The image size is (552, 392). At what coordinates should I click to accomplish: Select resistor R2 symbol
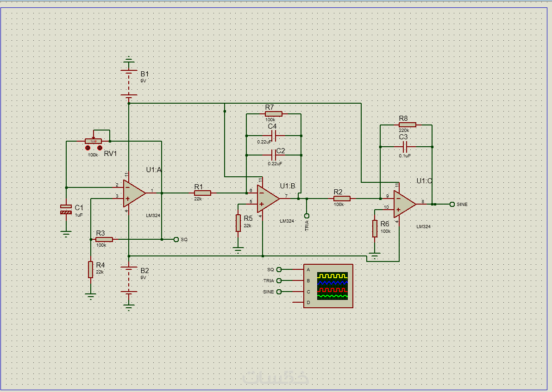[342, 199]
